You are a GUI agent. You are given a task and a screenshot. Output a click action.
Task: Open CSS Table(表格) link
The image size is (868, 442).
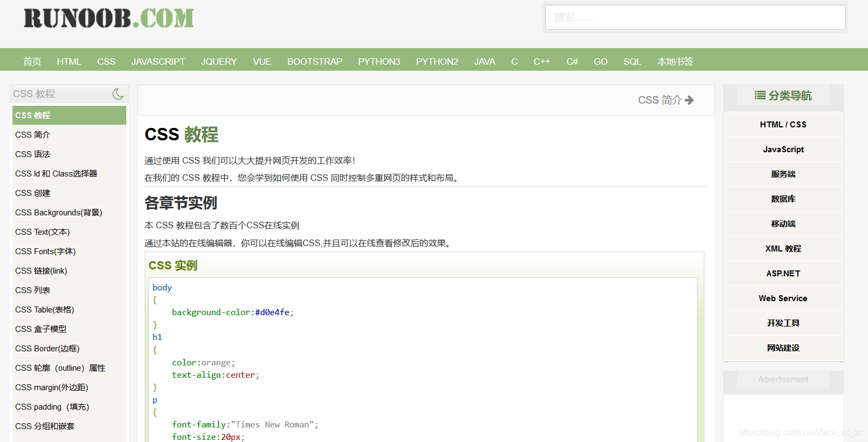69,310
